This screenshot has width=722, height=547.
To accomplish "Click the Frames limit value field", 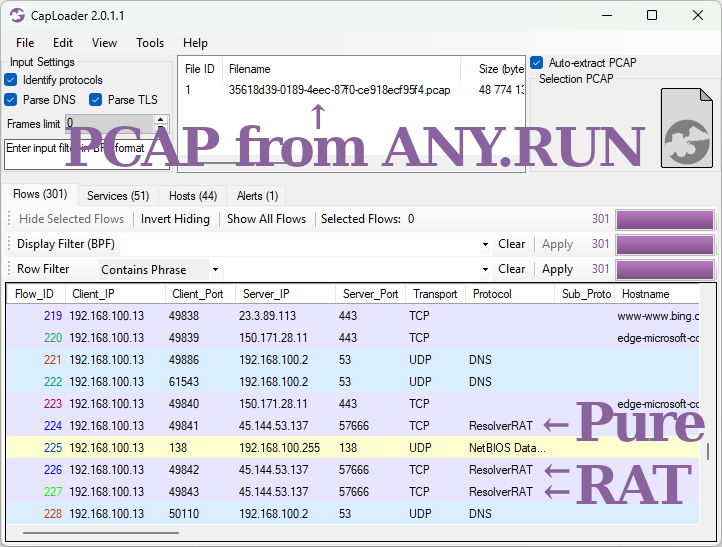I will click(110, 123).
